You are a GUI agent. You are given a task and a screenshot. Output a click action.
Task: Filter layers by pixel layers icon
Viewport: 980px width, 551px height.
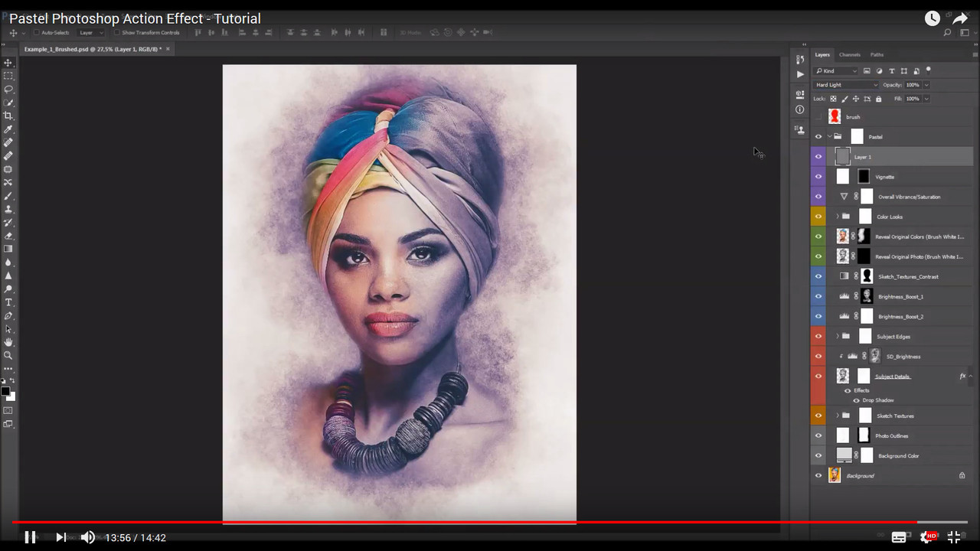click(x=867, y=71)
